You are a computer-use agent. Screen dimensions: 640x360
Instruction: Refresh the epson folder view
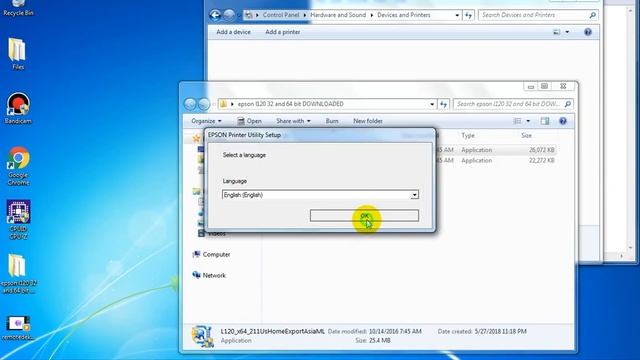click(x=444, y=104)
